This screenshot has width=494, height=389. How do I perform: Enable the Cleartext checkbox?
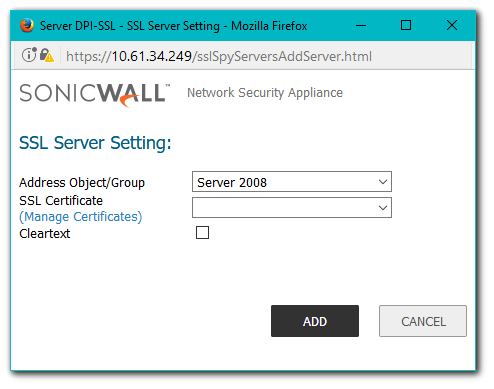pos(202,233)
